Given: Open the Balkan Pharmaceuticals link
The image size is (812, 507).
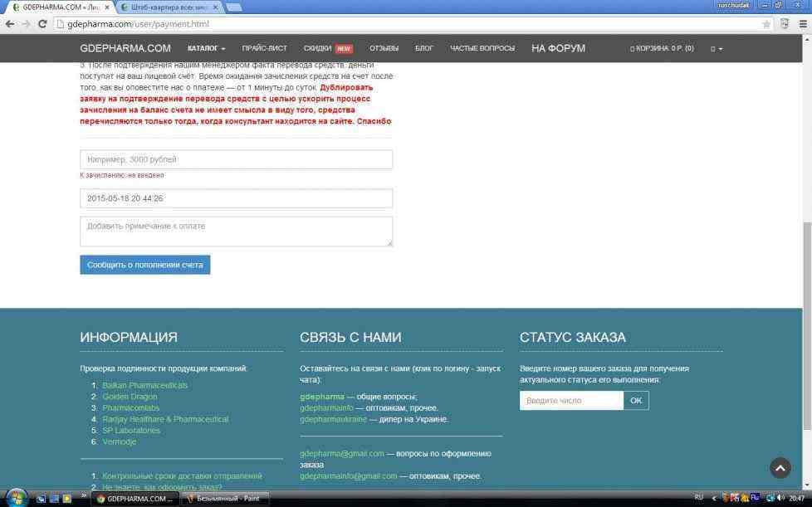Looking at the screenshot, I should pos(144,385).
